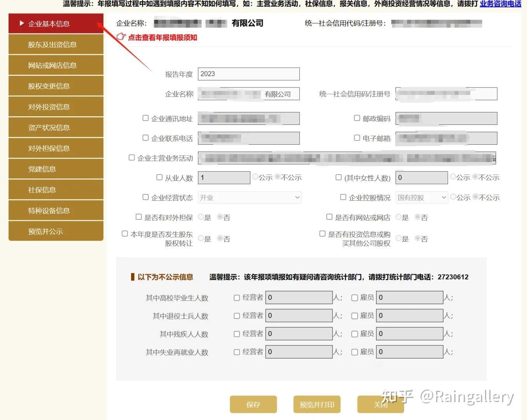Select 不公示 radio for 企业控股情况

[475, 197]
